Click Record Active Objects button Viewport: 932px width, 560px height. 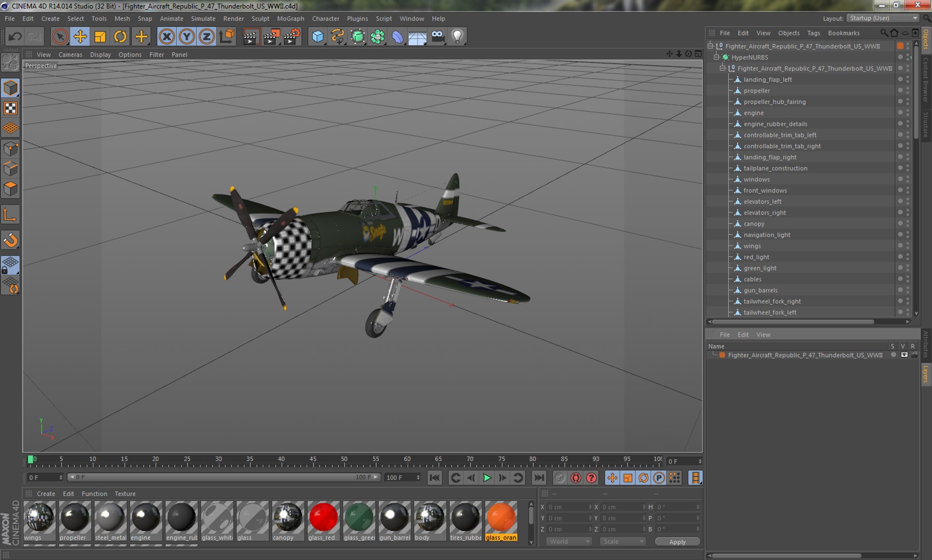tap(560, 478)
